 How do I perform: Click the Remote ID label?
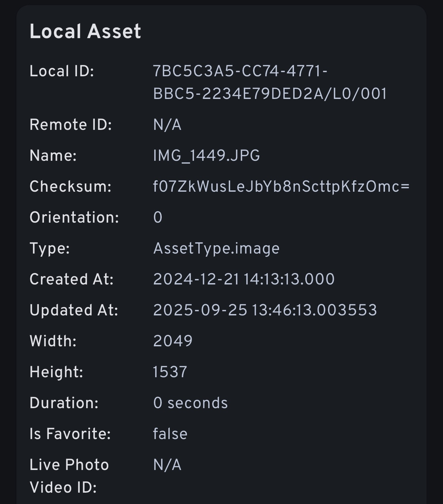pos(71,125)
